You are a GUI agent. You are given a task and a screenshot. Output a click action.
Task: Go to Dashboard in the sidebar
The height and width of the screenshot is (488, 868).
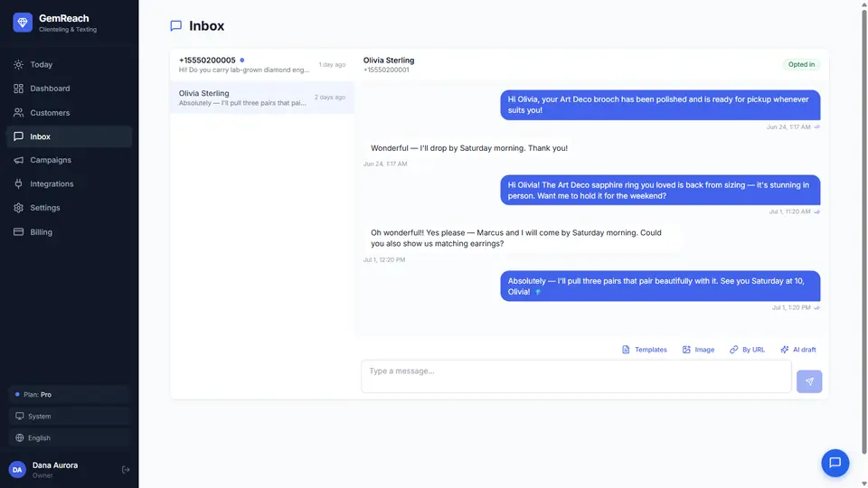pos(70,89)
